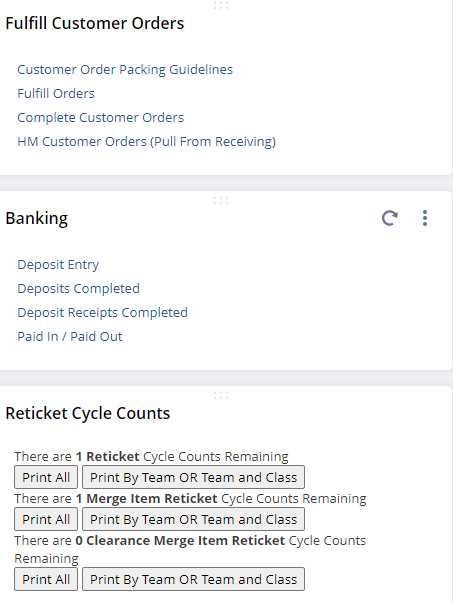Open the Banking portlet three-dot menu
This screenshot has height=603, width=453.
click(x=425, y=218)
